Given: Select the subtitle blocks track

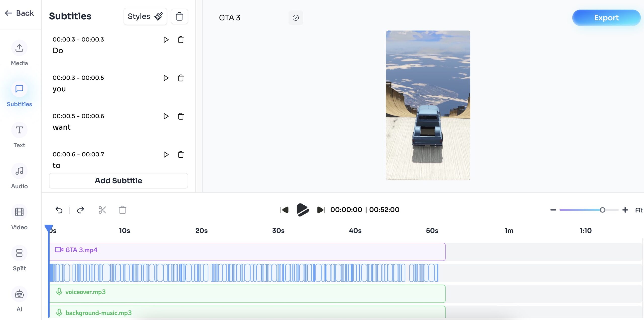Looking at the screenshot, I should click(244, 273).
